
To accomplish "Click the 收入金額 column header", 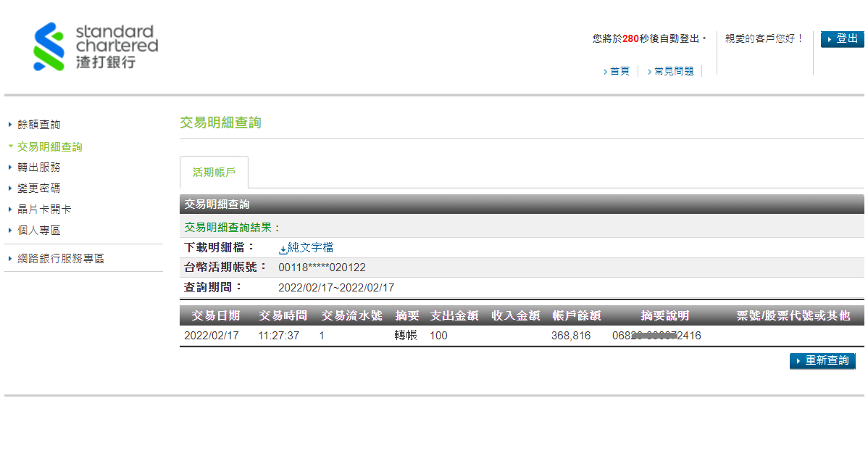I will (x=515, y=316).
